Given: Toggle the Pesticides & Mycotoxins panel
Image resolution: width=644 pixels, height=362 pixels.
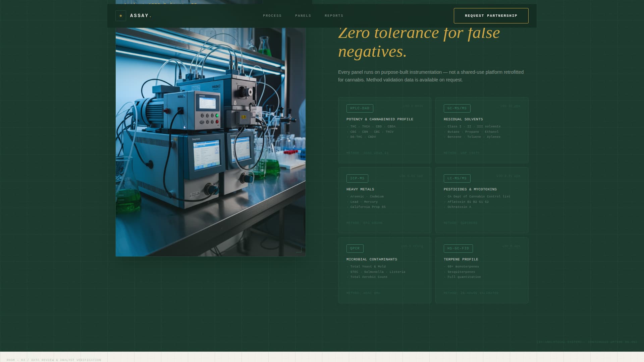Looking at the screenshot, I should pos(482,200).
